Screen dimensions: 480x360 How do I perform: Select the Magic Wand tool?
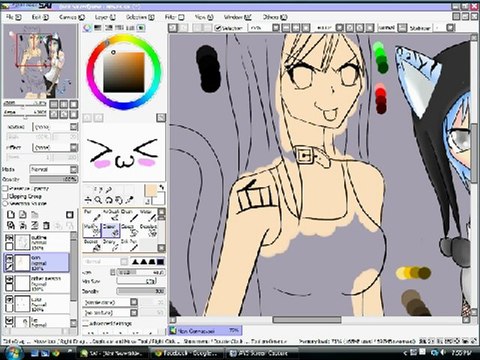tap(109, 189)
